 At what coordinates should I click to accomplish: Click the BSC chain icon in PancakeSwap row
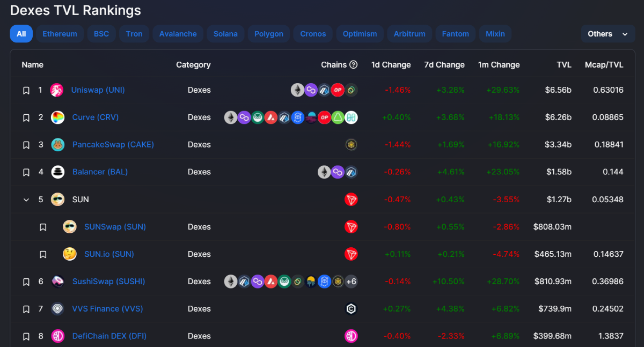tap(351, 145)
